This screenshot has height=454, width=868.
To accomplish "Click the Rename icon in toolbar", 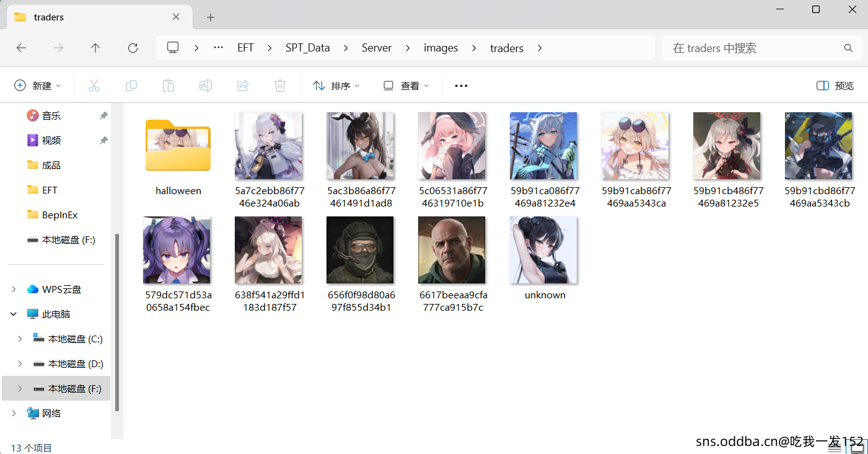I will [x=206, y=86].
